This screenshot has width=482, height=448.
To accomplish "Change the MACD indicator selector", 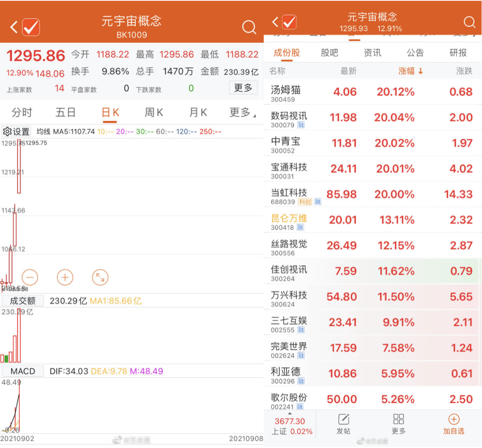I will coord(23,371).
